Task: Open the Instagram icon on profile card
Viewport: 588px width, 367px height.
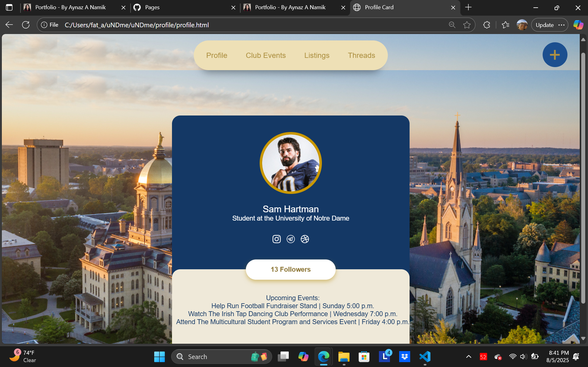Action: 276,239
